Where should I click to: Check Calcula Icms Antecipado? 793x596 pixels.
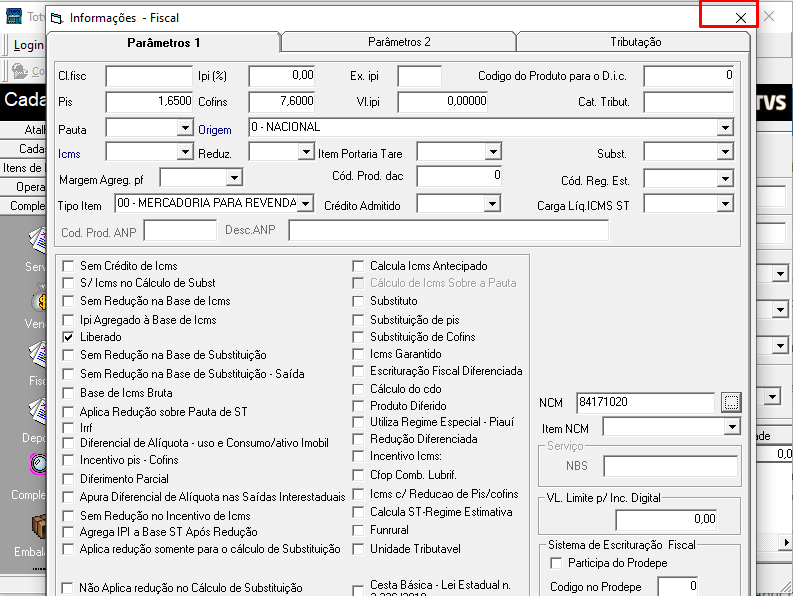(358, 266)
